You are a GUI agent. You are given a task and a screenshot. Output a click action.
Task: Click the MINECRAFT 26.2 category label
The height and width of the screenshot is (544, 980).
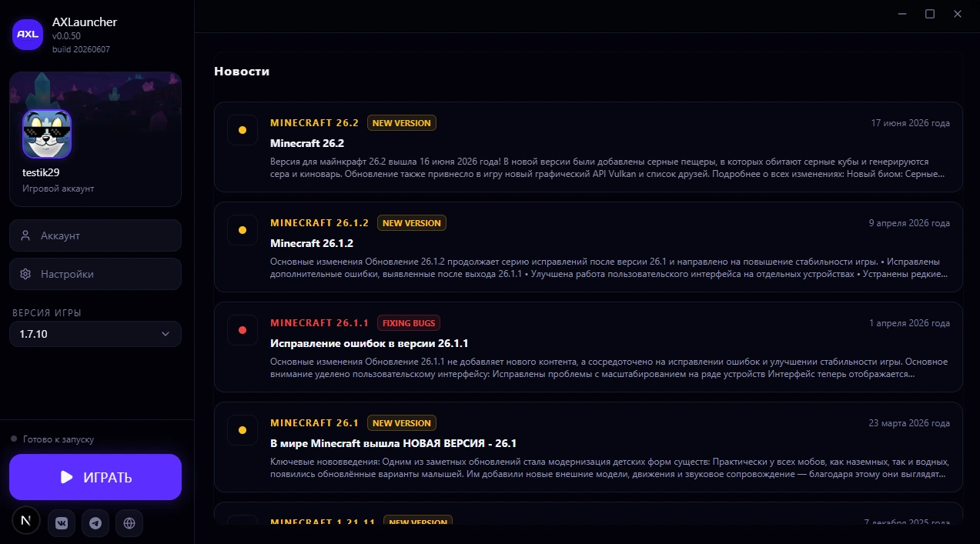[x=315, y=123]
